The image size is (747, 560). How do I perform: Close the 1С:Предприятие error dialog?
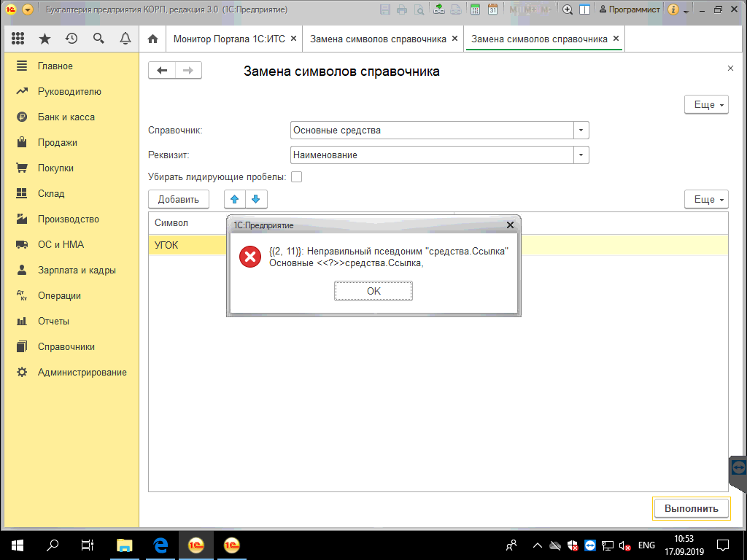tap(510, 225)
